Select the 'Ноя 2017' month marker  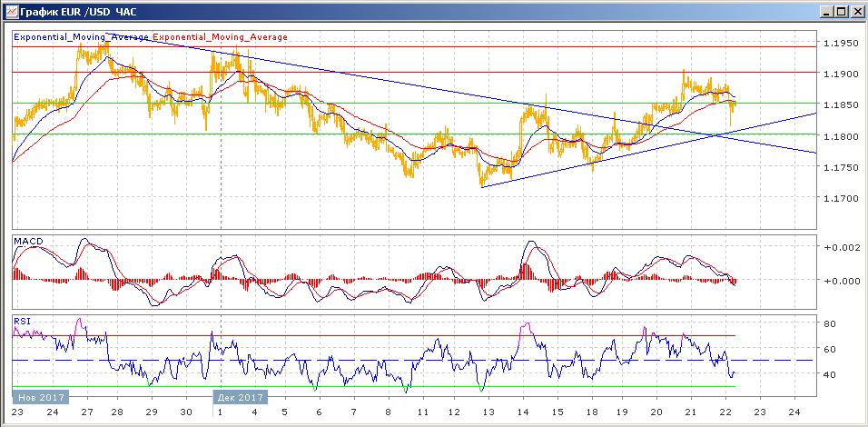38,397
